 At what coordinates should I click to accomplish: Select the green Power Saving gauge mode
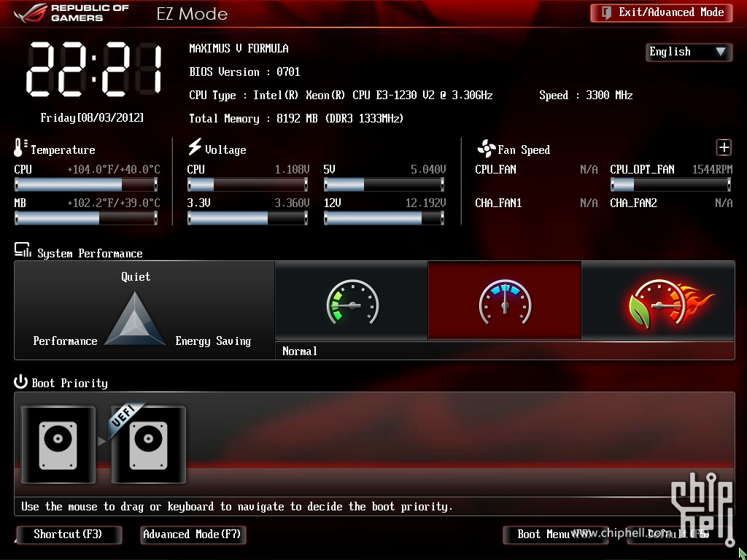click(352, 301)
